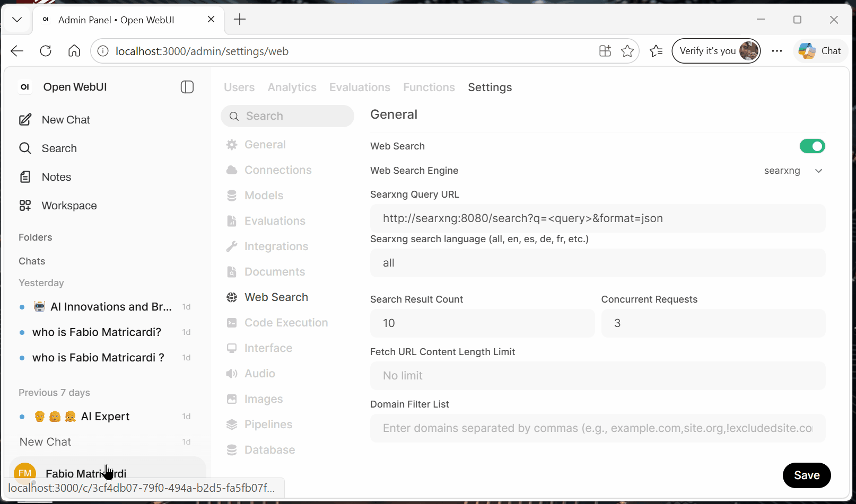This screenshot has width=856, height=504.
Task: Click the sidebar Search magnifier icon
Action: [25, 148]
